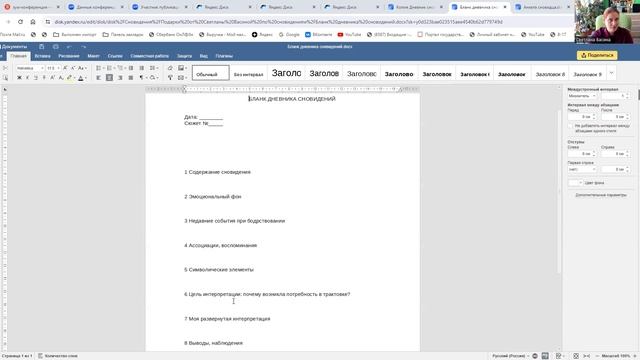This screenshot has height=360, width=640.
Task: Align paragraph to the left
Action: [98, 78]
